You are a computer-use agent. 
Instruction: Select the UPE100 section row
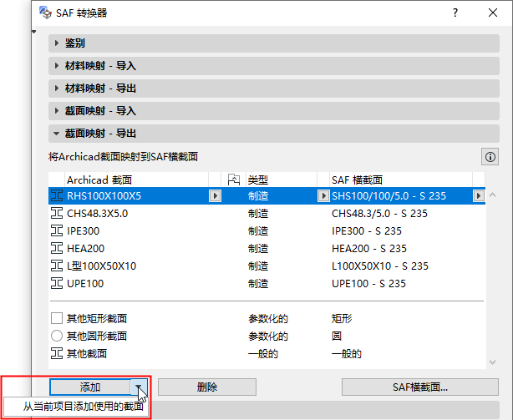click(267, 283)
